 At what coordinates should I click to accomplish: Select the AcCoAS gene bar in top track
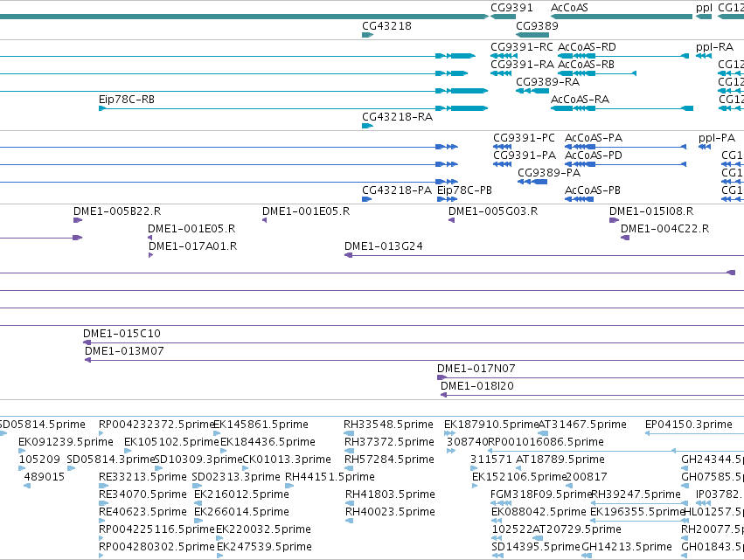pos(622,17)
